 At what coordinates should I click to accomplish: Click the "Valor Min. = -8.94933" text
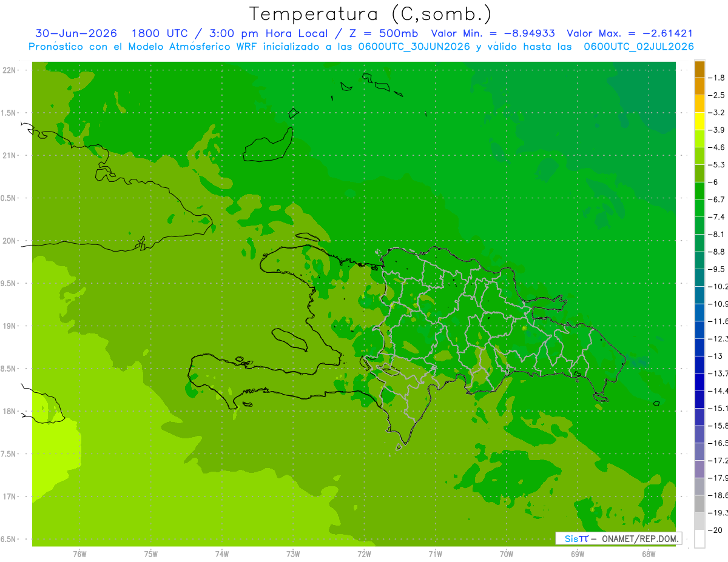coord(493,33)
